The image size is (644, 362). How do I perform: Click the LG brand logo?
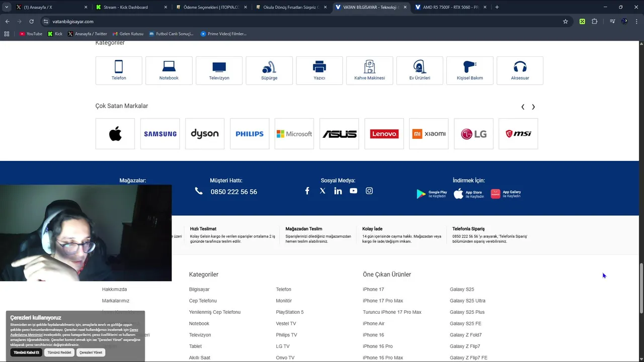473,134
